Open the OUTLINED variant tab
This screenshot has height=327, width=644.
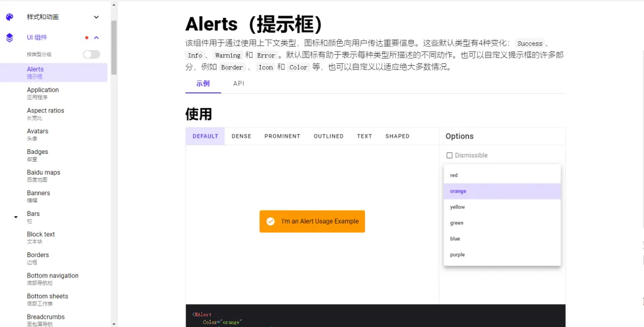(329, 137)
